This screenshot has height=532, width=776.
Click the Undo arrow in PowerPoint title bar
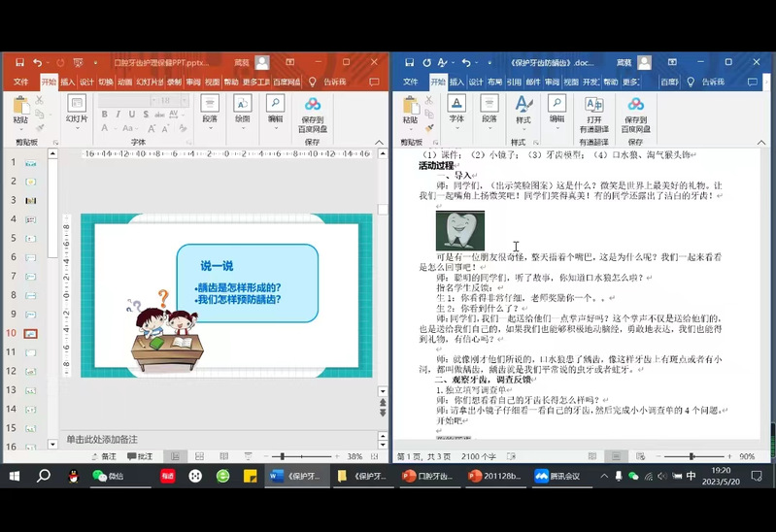[x=37, y=63]
